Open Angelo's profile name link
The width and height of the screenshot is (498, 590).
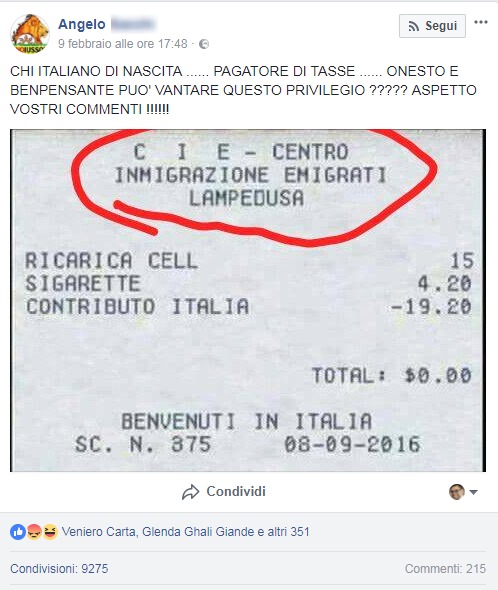[82, 24]
